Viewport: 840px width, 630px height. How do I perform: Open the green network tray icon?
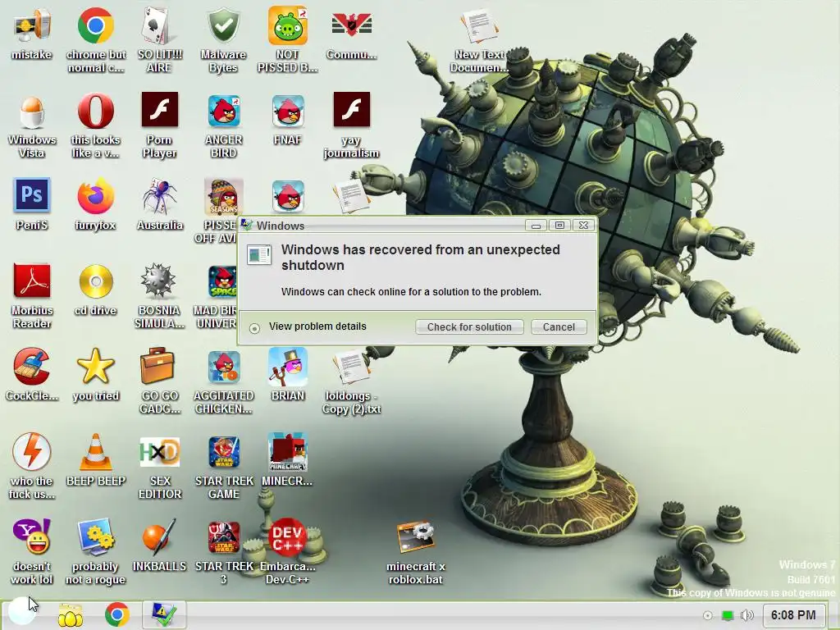point(727,615)
